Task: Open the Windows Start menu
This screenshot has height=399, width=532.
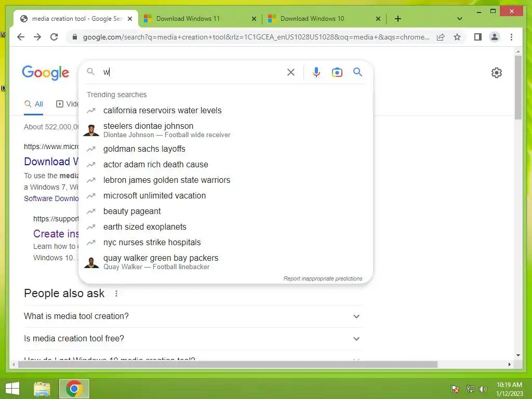Action: 12,389
